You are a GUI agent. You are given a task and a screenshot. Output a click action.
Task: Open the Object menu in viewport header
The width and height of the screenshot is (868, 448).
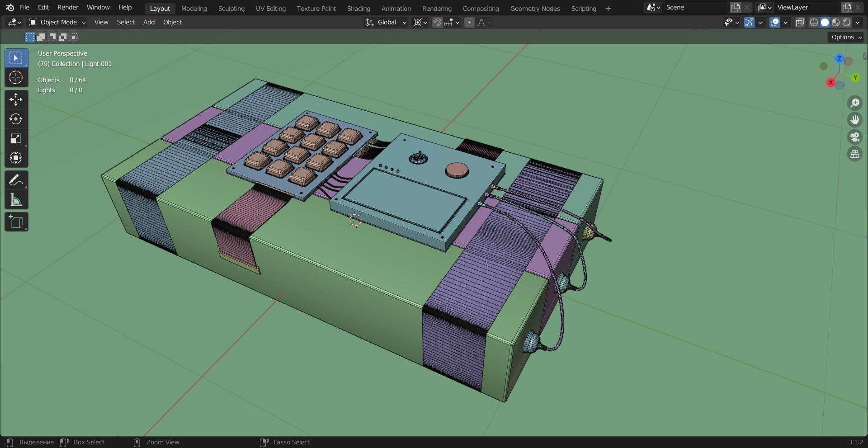coord(172,22)
